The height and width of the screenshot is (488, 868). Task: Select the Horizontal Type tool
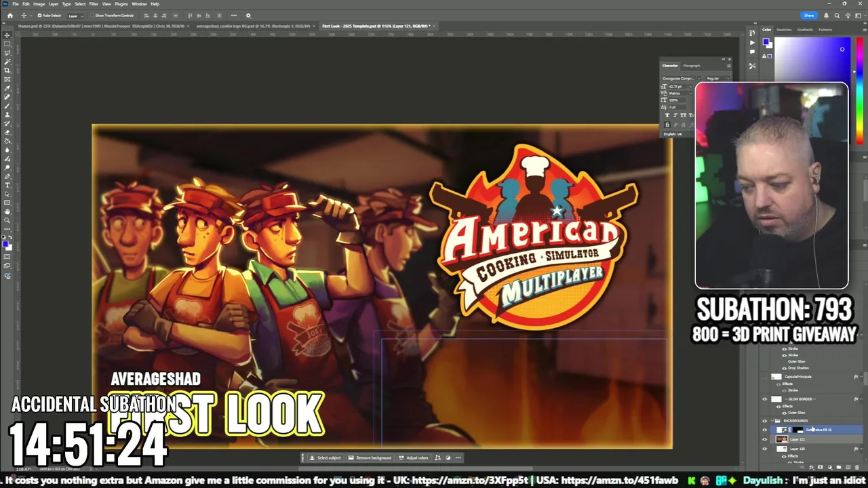pyautogui.click(x=7, y=185)
